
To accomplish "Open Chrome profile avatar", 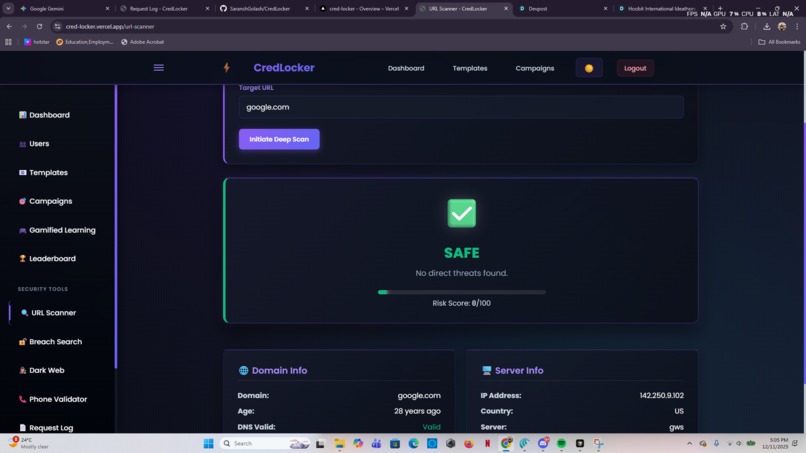I will pos(782,26).
